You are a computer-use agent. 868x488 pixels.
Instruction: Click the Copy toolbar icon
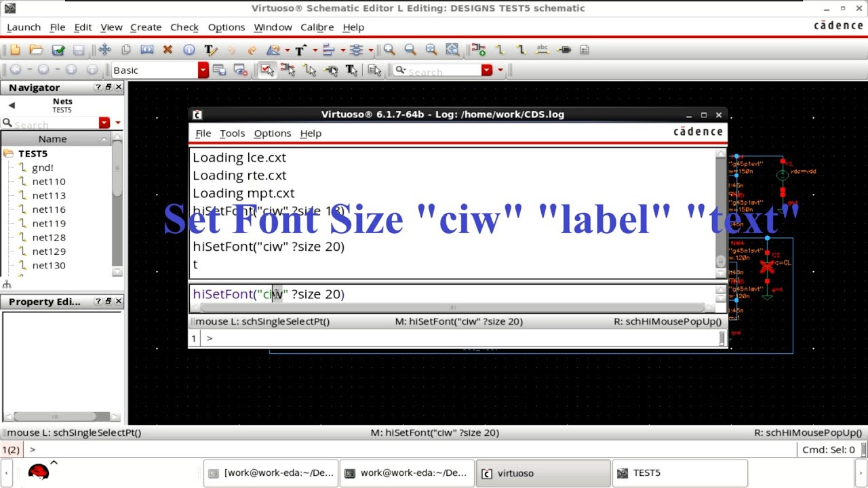125,49
